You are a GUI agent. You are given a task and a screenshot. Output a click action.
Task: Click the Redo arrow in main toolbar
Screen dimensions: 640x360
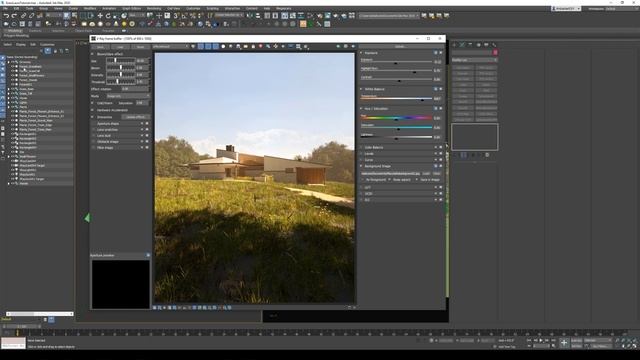[14, 16]
